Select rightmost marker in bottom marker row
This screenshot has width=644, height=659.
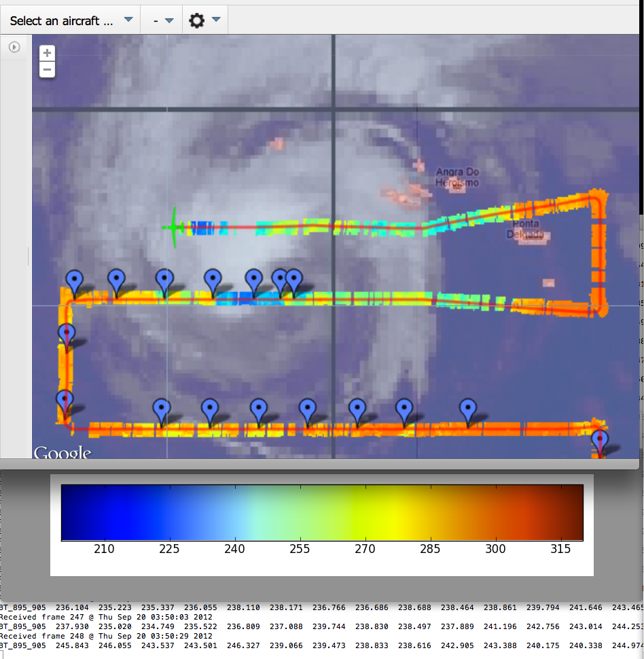click(467, 410)
